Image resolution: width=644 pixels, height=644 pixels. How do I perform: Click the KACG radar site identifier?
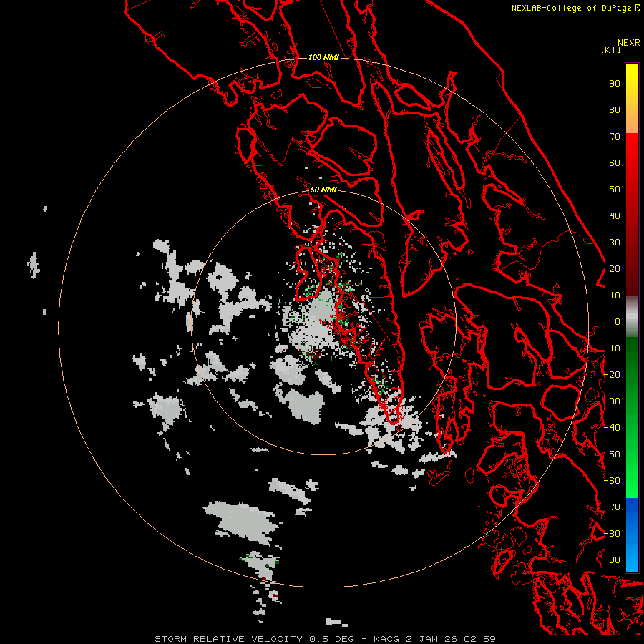pyautogui.click(x=386, y=639)
